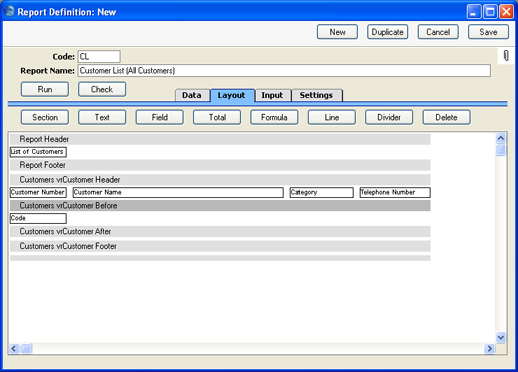The width and height of the screenshot is (518, 372).
Task: Minimize the Report Definition window
Action: click(x=474, y=12)
